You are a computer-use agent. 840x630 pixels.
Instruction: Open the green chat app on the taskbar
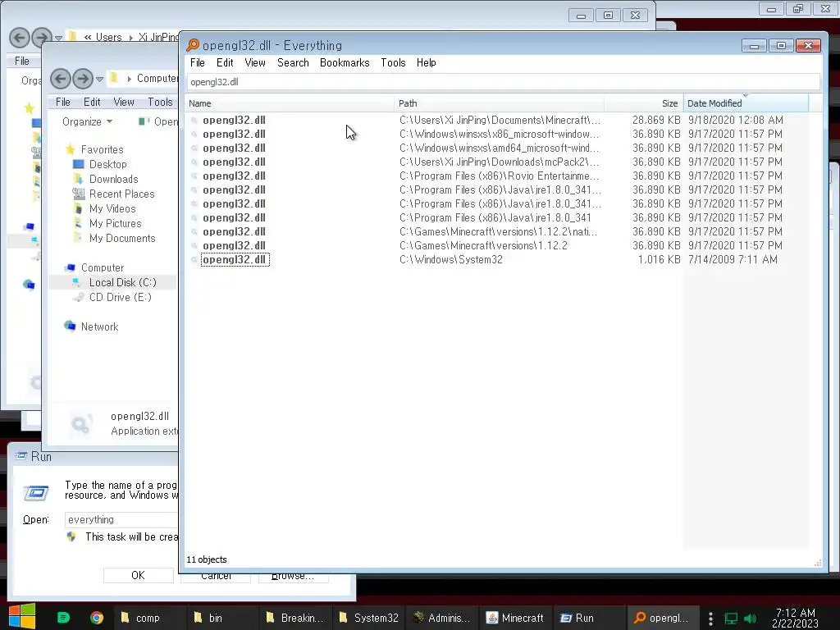63,618
